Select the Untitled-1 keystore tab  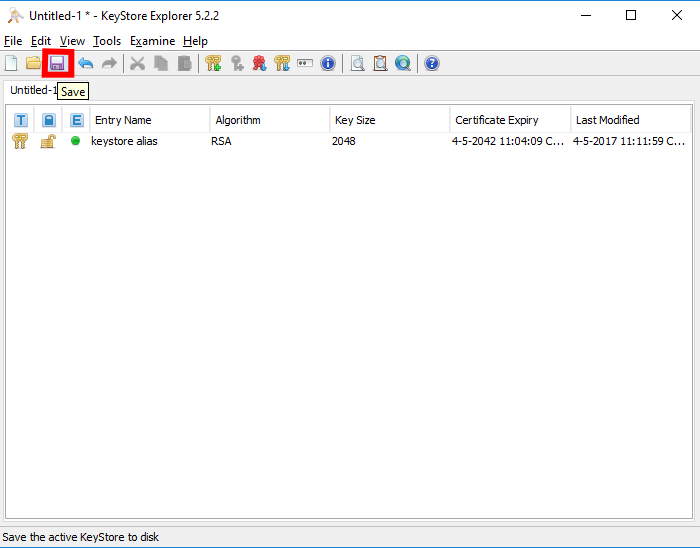click(32, 90)
